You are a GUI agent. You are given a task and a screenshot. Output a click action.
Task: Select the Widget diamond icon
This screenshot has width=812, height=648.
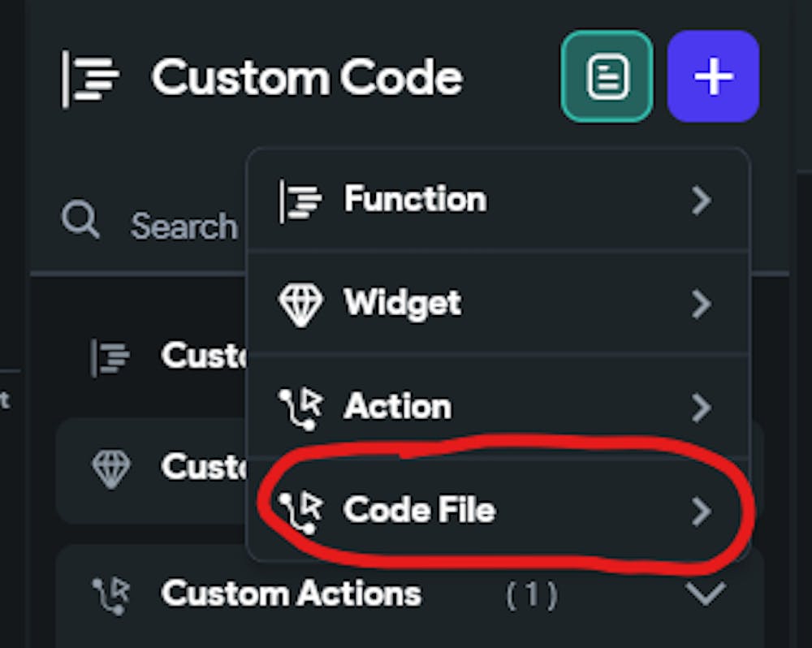(300, 304)
